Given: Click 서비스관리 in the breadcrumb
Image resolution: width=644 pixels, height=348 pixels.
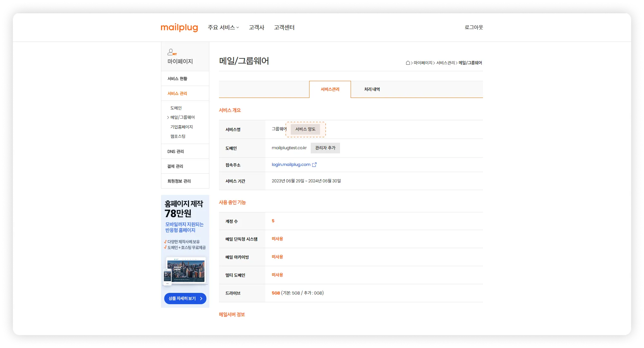Looking at the screenshot, I should coord(445,63).
